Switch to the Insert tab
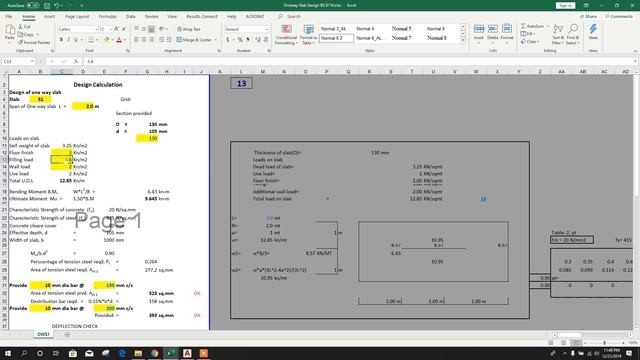Viewport: 640px width, 360px height. (x=49, y=16)
